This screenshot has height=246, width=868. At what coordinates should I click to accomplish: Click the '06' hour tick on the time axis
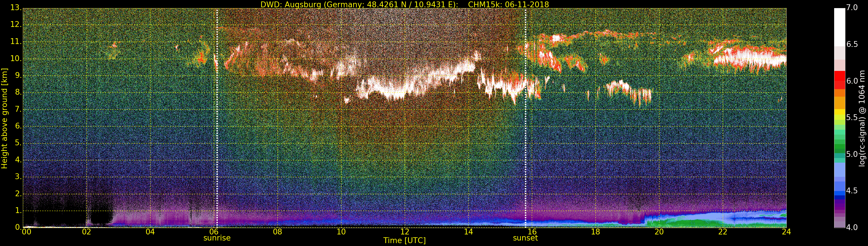[x=214, y=232]
